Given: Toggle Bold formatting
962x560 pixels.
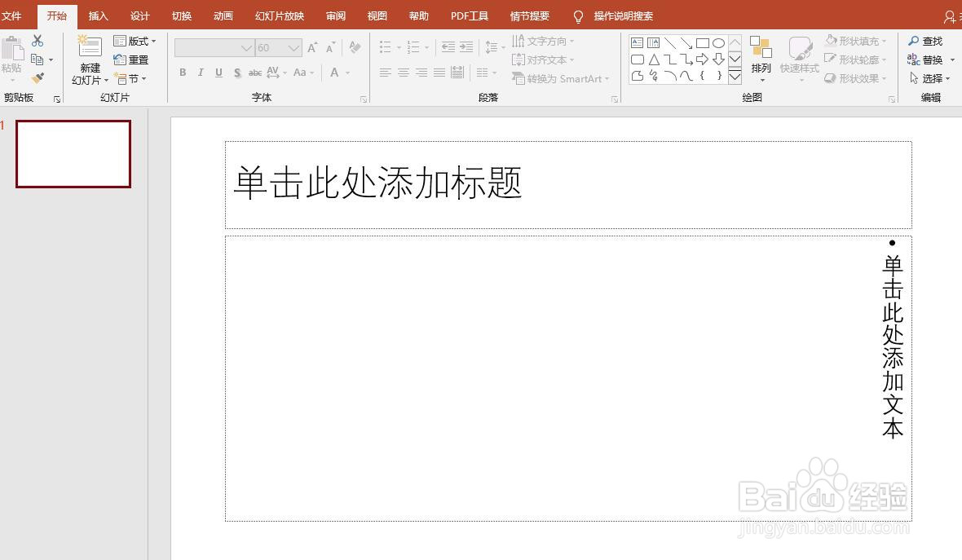Looking at the screenshot, I should (183, 73).
